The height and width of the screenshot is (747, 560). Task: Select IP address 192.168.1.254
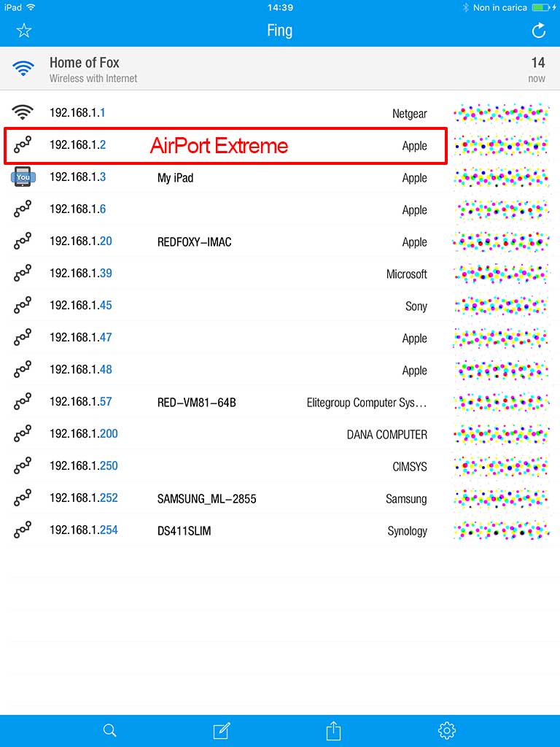pos(84,530)
